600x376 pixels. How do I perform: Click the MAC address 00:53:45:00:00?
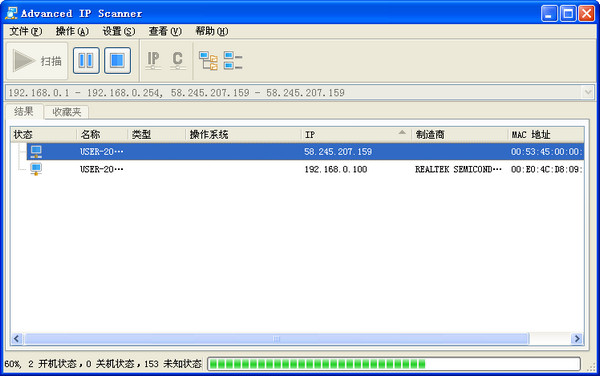point(546,152)
